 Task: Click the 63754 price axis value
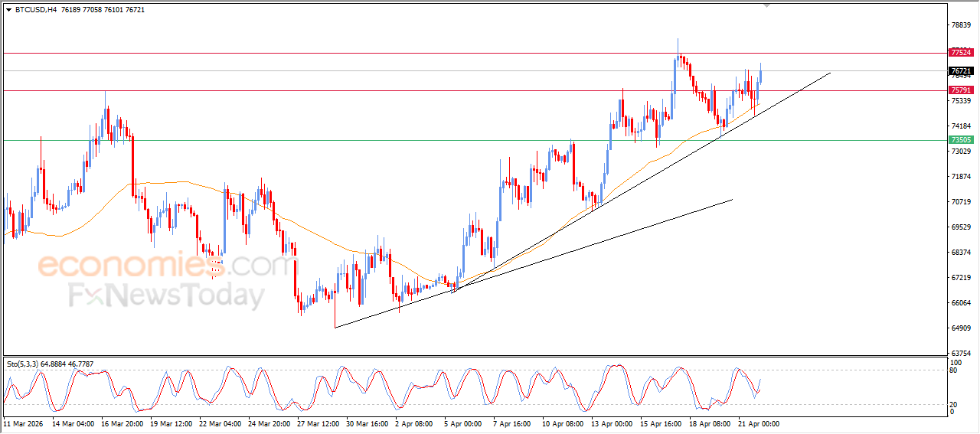coord(962,353)
